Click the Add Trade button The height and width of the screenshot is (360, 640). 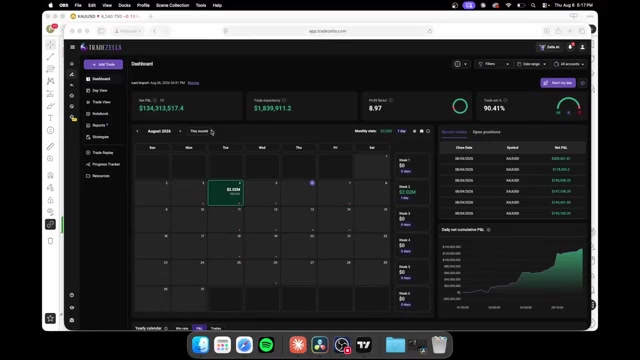(103, 64)
